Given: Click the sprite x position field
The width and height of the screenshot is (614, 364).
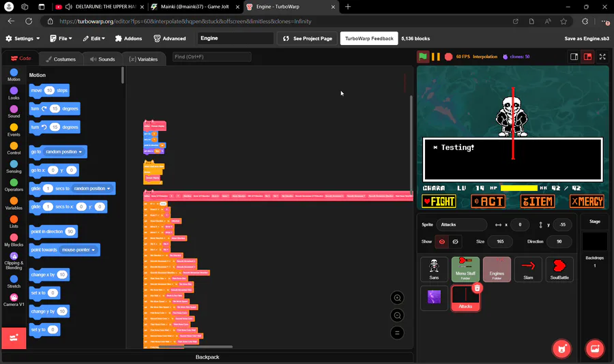Looking at the screenshot, I should 520,225.
